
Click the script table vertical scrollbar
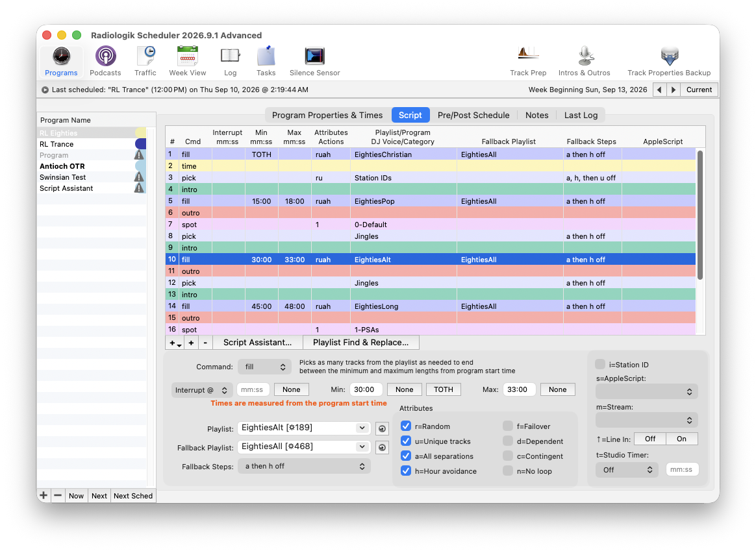[700, 215]
